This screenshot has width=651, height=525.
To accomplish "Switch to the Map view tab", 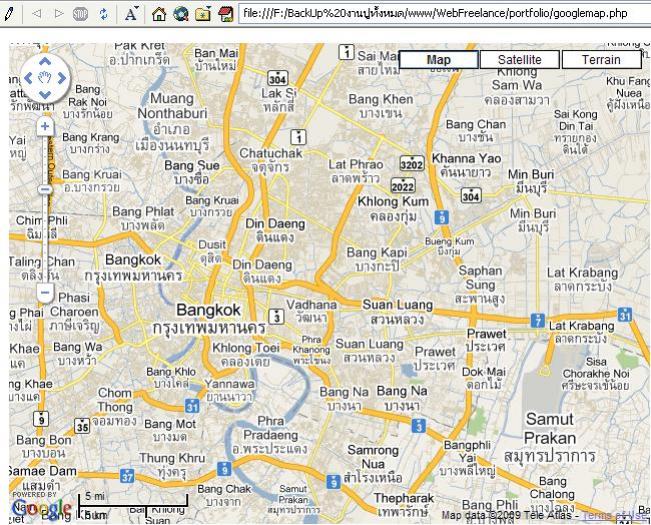I will (x=438, y=60).
